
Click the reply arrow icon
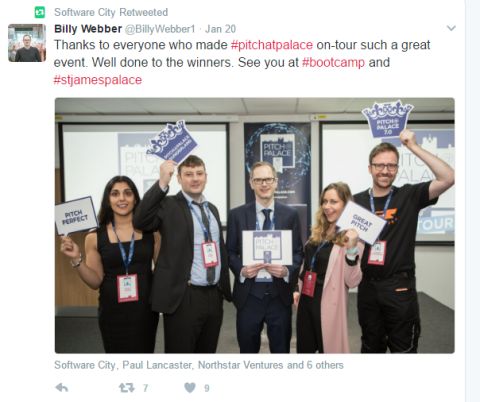coord(62,388)
